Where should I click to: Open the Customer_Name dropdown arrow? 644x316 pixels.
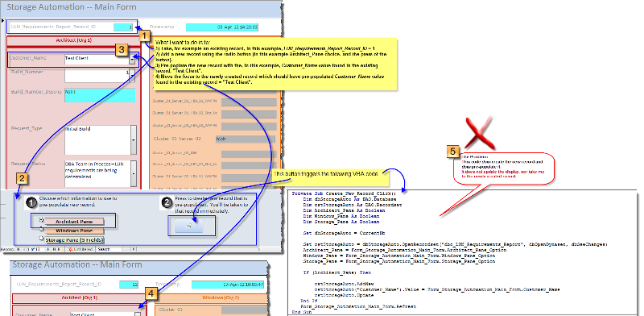(132, 59)
